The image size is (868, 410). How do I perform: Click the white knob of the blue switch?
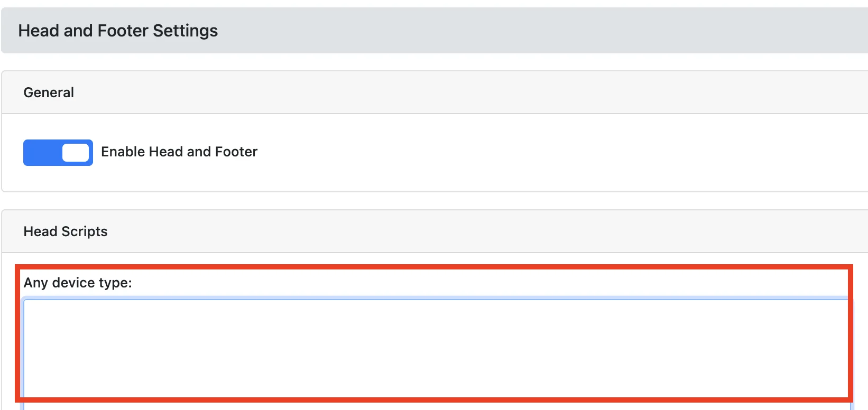click(x=76, y=153)
